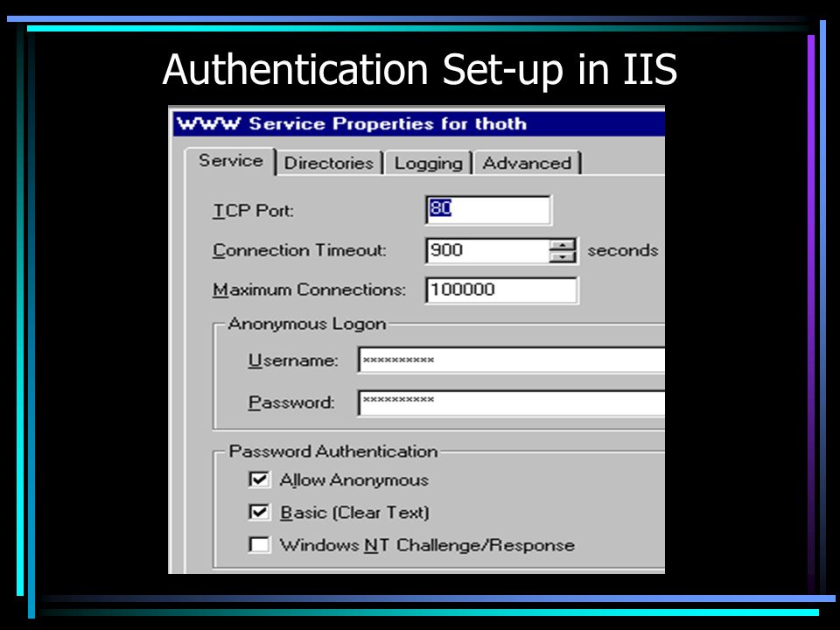
Task: Click the slide title 'Authentication Set-up in IIS'
Action: tap(419, 70)
